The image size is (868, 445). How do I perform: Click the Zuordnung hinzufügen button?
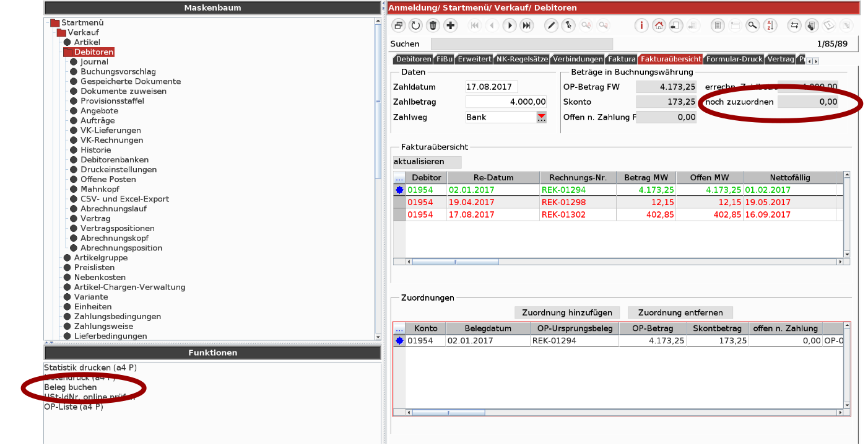[567, 312]
